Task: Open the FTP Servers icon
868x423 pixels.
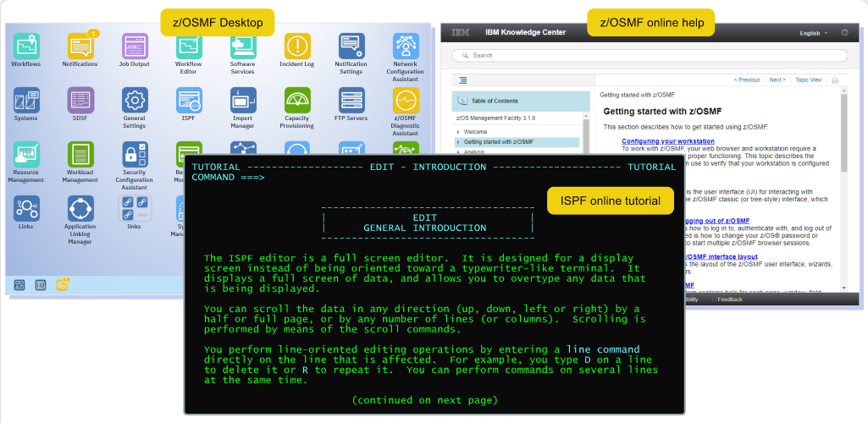Action: [x=351, y=100]
